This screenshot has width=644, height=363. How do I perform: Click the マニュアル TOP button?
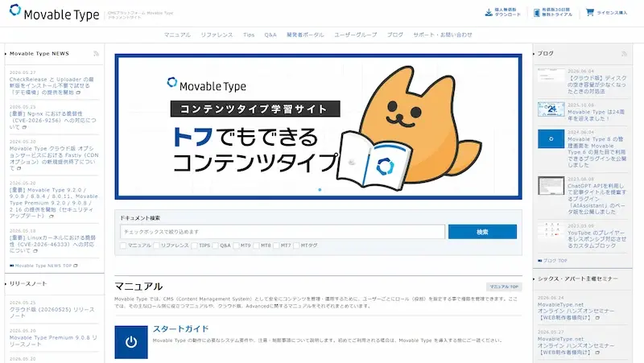(x=504, y=287)
